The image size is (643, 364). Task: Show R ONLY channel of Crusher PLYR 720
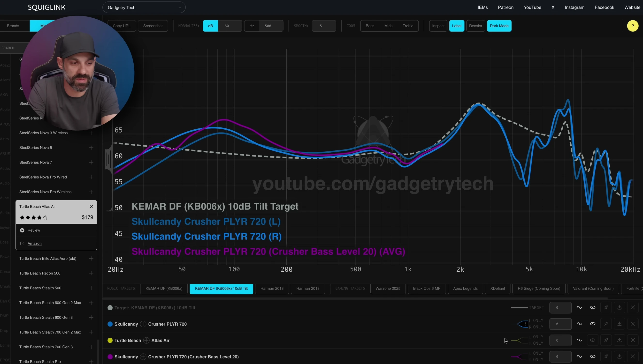[536, 327]
